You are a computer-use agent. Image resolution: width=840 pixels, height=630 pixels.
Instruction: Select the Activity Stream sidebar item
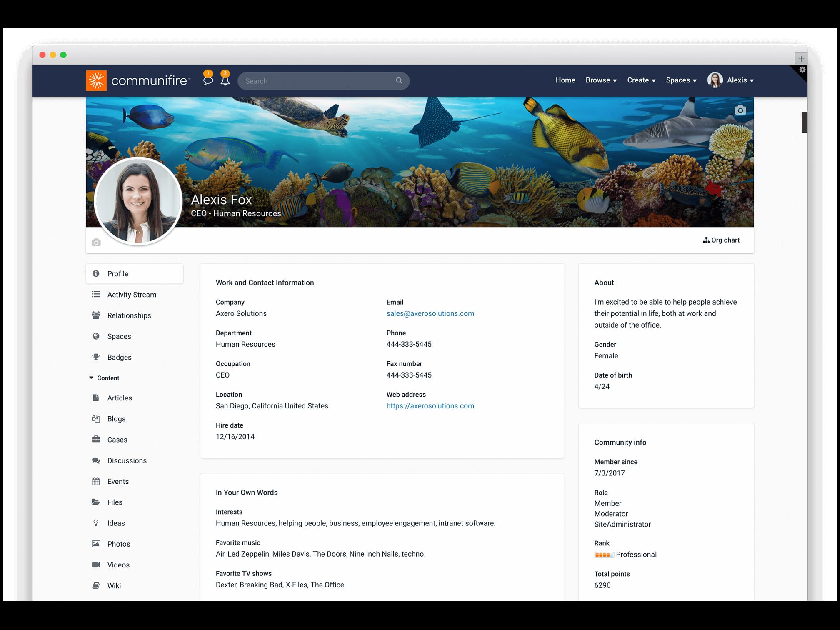pyautogui.click(x=132, y=294)
